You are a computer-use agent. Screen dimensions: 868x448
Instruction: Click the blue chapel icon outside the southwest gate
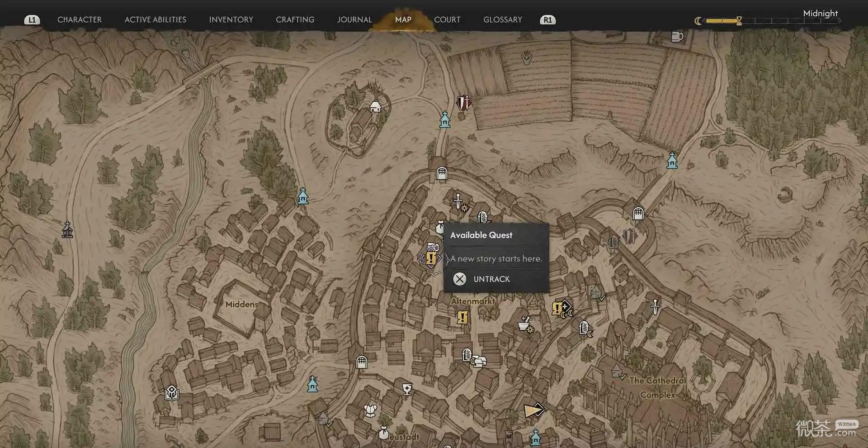point(312,384)
